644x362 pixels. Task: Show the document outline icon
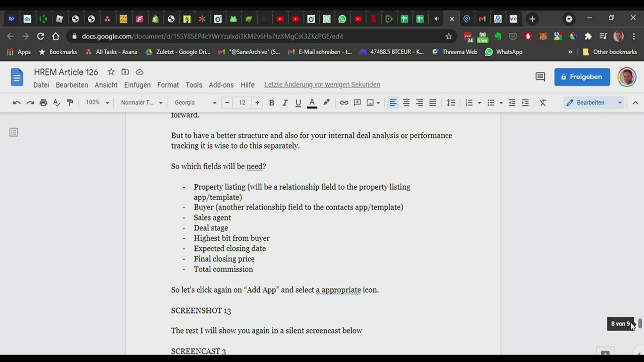click(14, 132)
